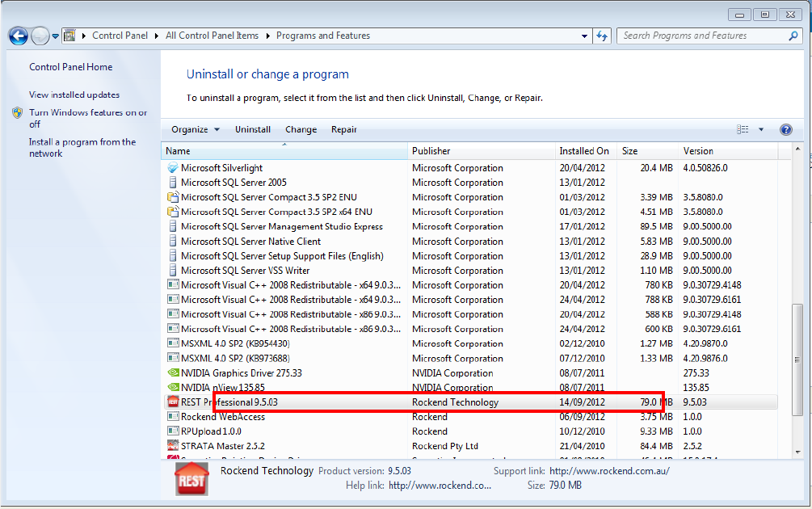Click the Control Panel icon in address bar
Image resolution: width=812 pixels, height=509 pixels.
click(x=69, y=36)
